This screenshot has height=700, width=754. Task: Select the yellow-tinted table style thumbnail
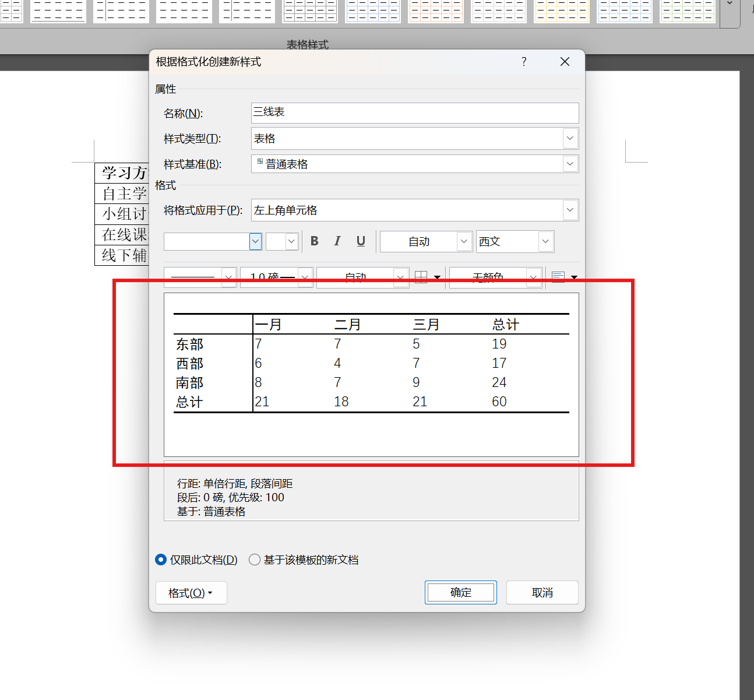(562, 10)
